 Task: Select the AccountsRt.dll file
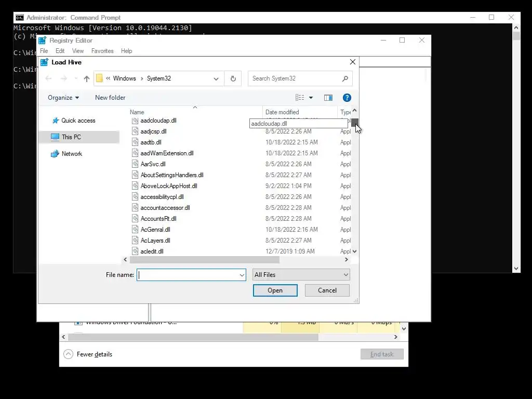[x=158, y=219]
